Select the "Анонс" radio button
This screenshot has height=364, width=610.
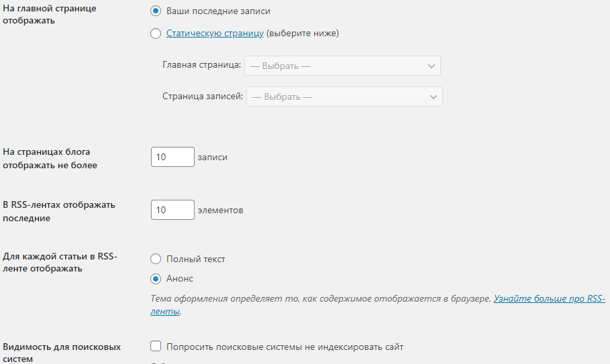156,279
